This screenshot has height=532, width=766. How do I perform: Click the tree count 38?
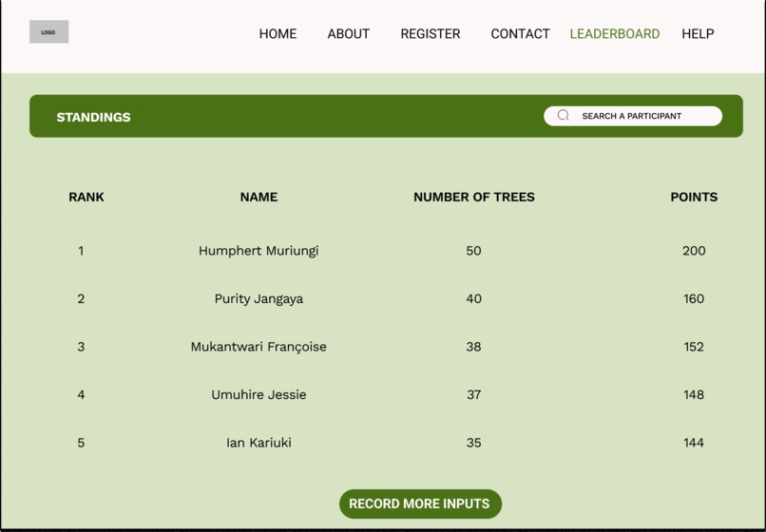(473, 347)
